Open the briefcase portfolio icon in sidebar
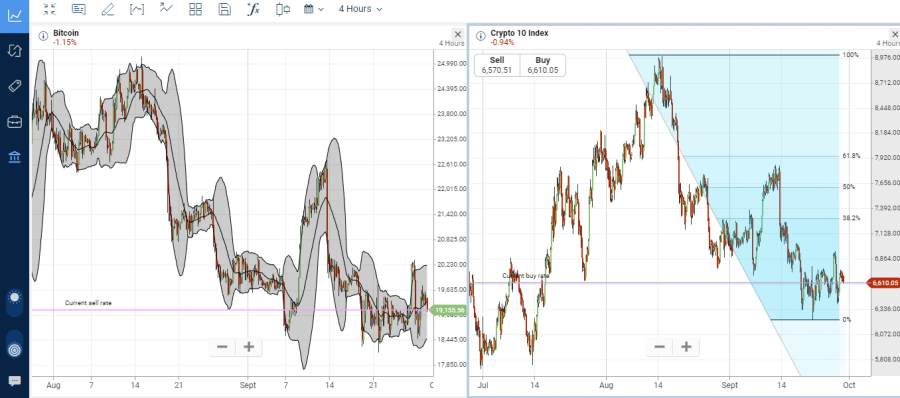900x398 pixels. pos(14,122)
